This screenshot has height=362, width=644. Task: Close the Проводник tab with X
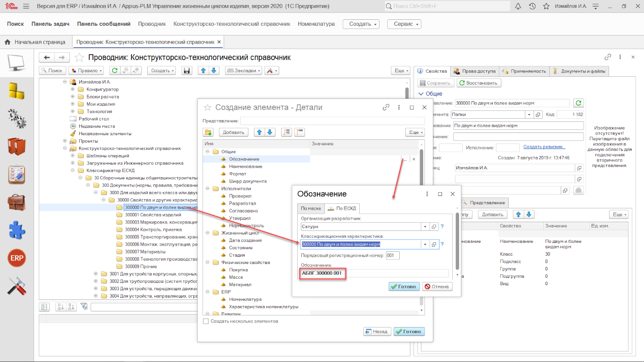pos(219,42)
